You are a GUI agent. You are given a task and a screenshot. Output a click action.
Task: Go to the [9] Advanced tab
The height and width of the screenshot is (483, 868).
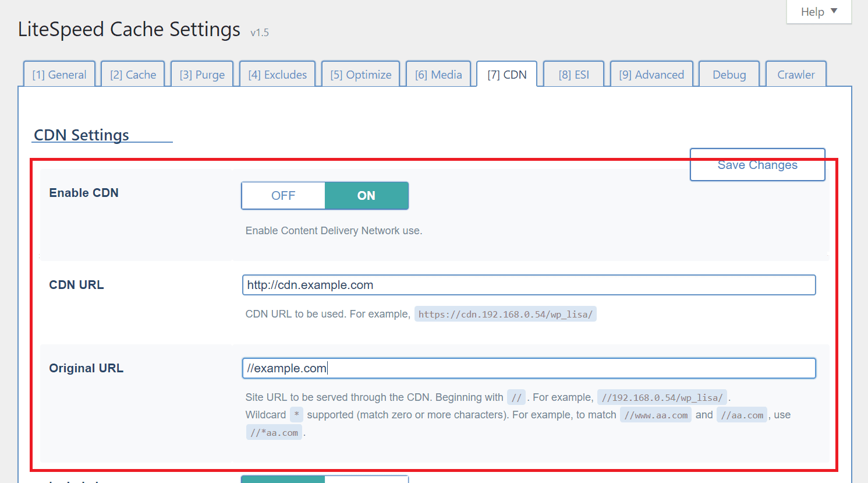(x=652, y=75)
